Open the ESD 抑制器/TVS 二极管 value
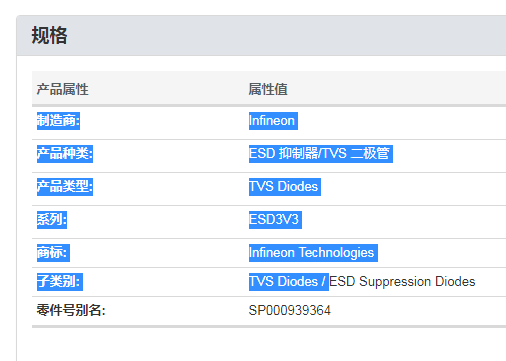Viewport: 506px width, 361px height. [320, 154]
